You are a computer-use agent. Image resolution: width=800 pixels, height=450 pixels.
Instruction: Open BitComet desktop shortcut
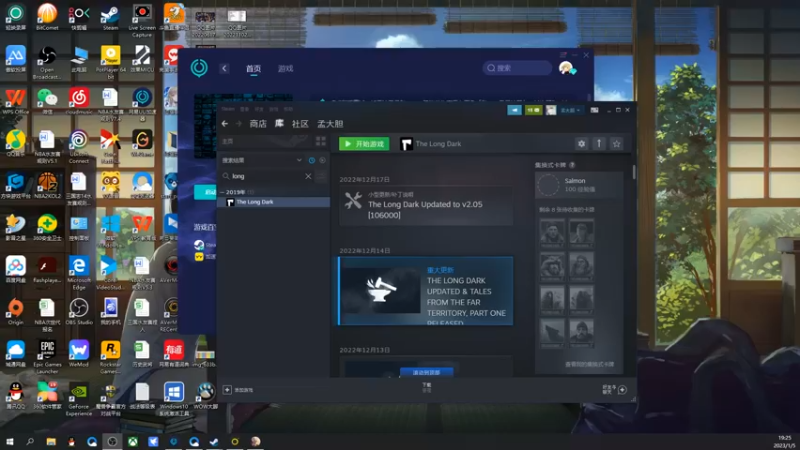pos(47,17)
